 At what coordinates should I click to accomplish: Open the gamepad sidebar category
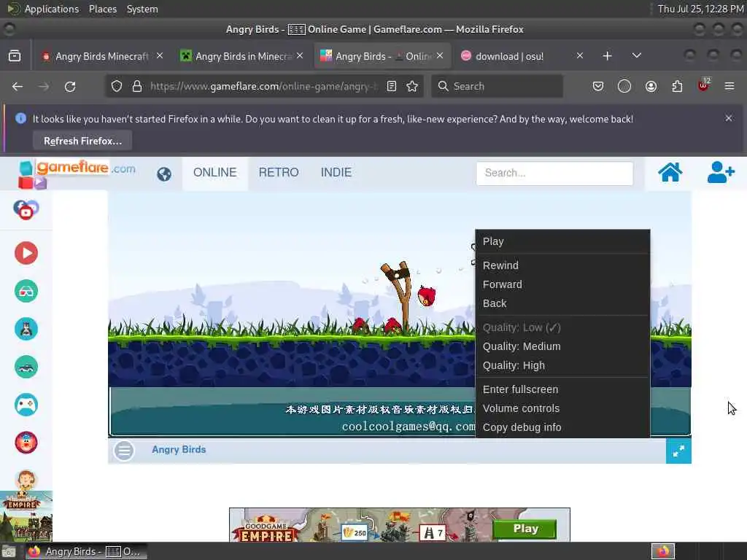click(26, 405)
